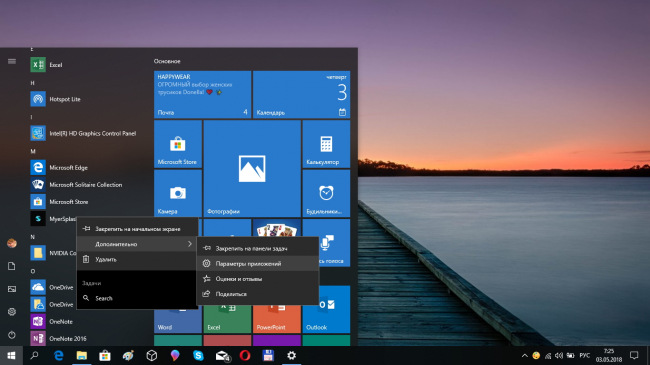Viewport: 650px width, 365px height.
Task: Open the PowerPoint tile
Action: coord(276,319)
